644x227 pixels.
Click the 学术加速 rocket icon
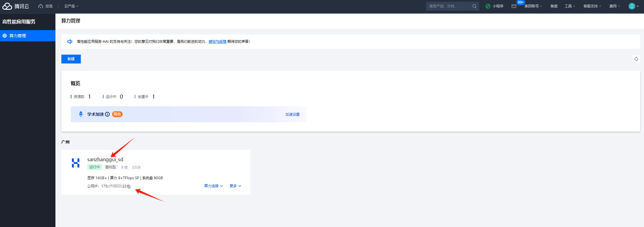81,114
